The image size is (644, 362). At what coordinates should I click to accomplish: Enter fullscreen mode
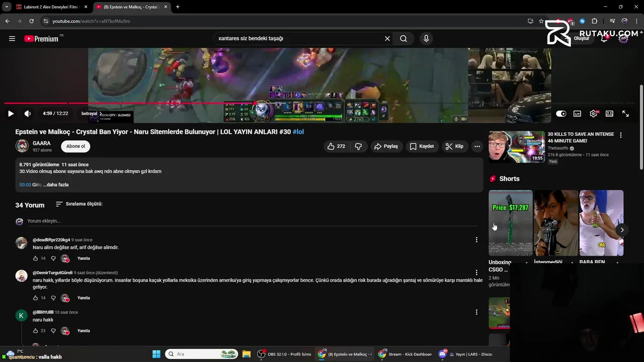[x=625, y=114]
